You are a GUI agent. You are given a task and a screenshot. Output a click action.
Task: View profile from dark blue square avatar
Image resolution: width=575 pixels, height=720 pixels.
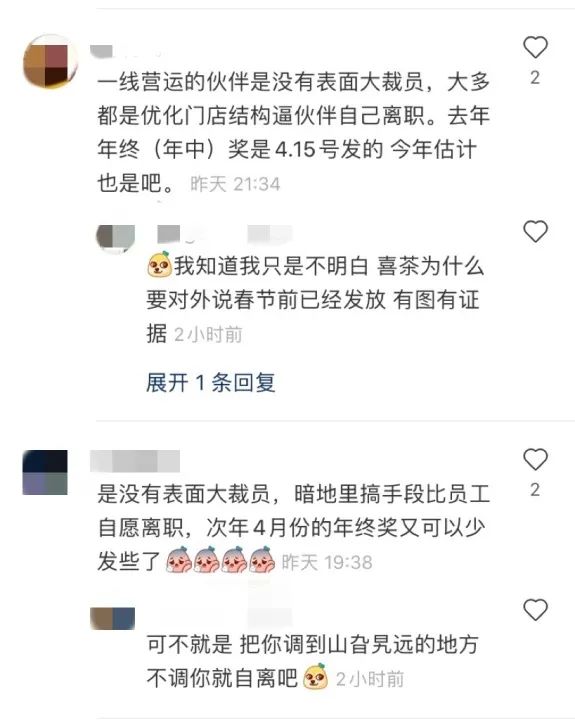click(45, 472)
